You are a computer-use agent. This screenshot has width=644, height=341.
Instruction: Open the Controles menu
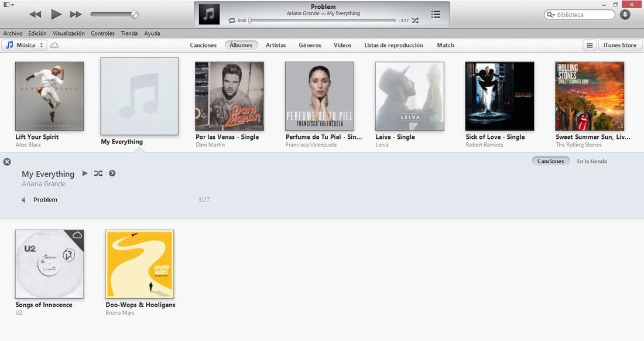click(102, 33)
